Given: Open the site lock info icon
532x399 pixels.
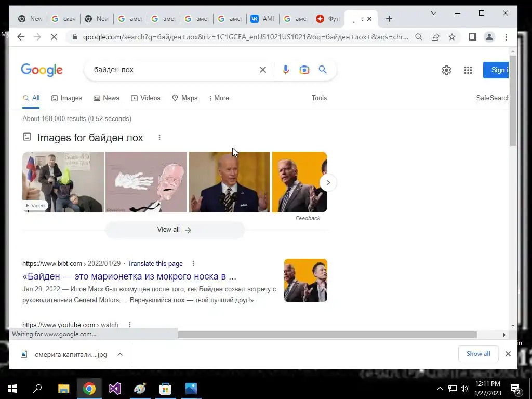Looking at the screenshot, I should point(75,37).
